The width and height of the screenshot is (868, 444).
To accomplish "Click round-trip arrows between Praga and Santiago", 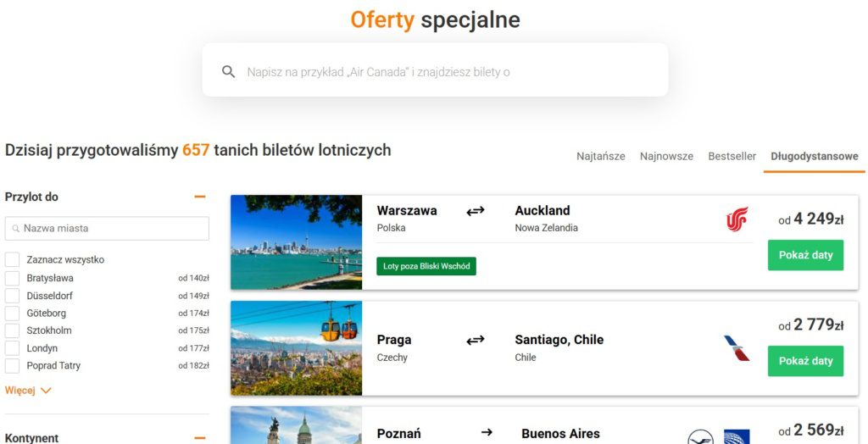I will pyautogui.click(x=475, y=340).
